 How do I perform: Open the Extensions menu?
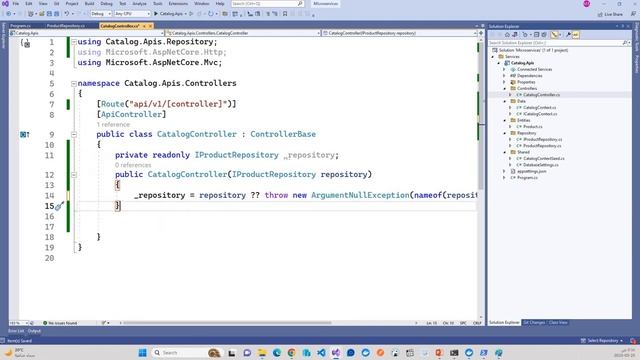178,4
